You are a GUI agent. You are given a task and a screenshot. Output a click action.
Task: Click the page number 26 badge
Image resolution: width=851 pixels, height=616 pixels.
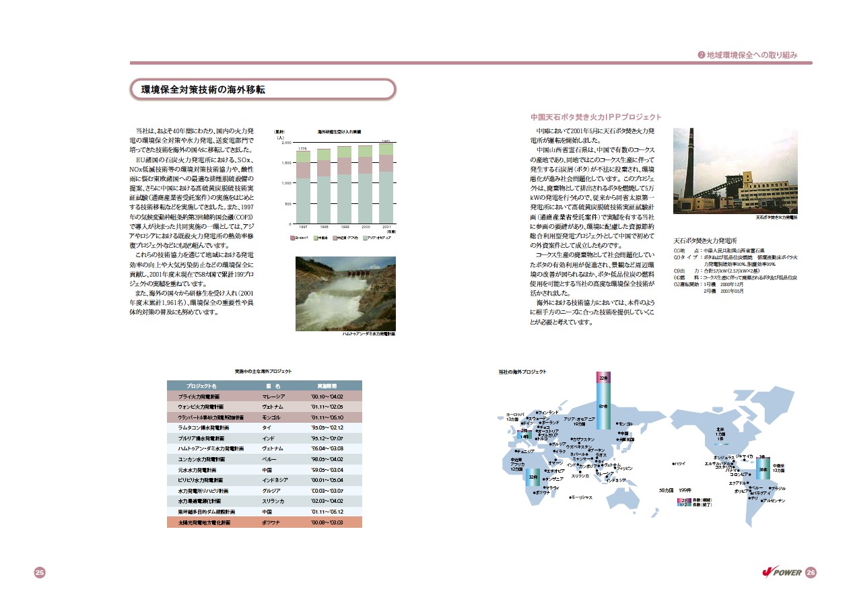tap(811, 572)
